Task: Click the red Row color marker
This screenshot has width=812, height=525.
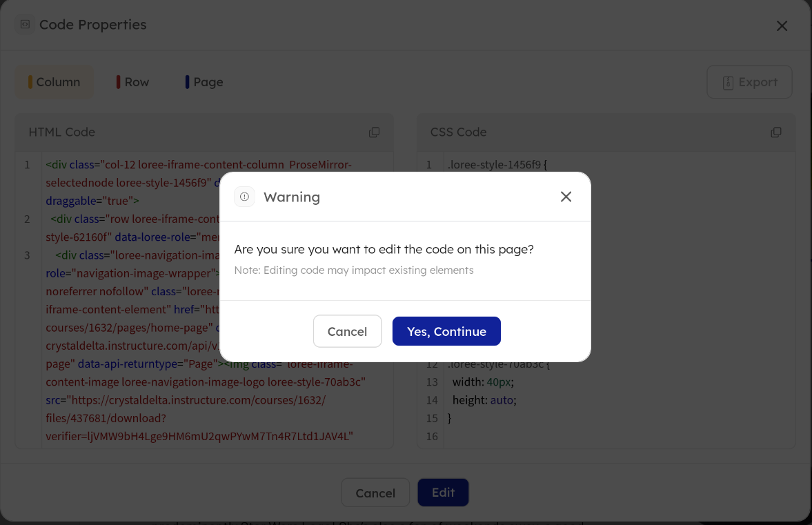Action: click(x=119, y=82)
